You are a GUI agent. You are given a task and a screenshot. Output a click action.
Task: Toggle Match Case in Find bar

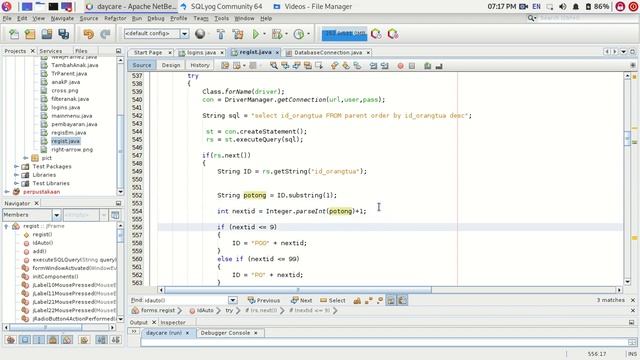[357, 300]
